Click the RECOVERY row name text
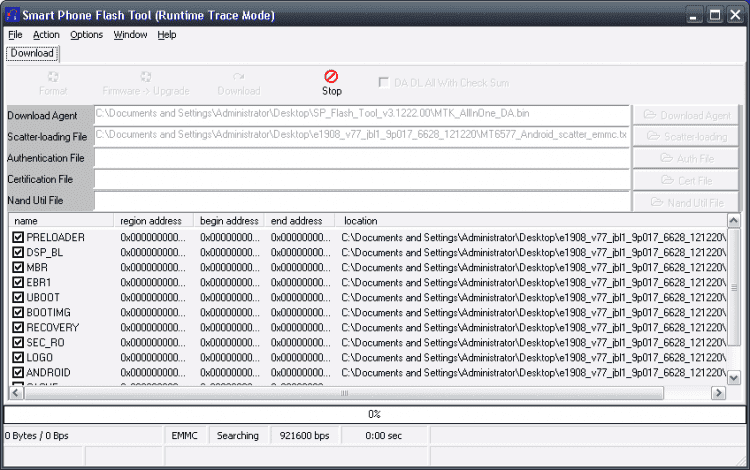750x470 pixels. (x=53, y=328)
